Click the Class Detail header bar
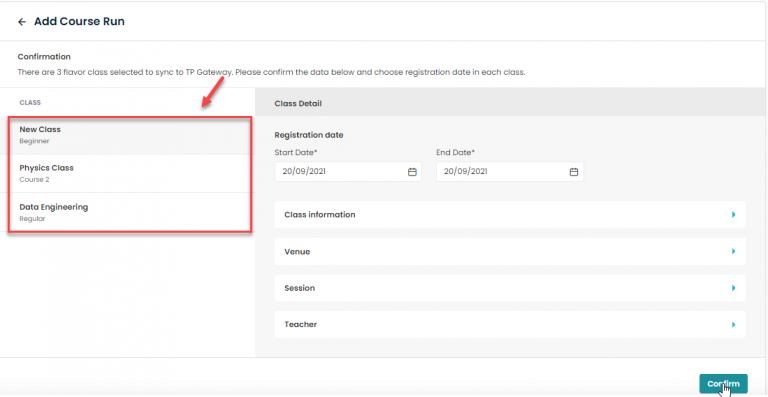The height and width of the screenshot is (397, 768). coord(511,103)
